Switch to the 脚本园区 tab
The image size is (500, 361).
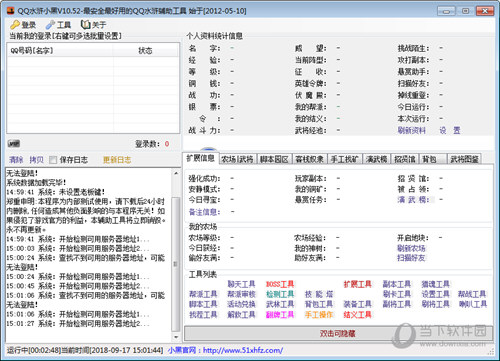[x=274, y=159]
